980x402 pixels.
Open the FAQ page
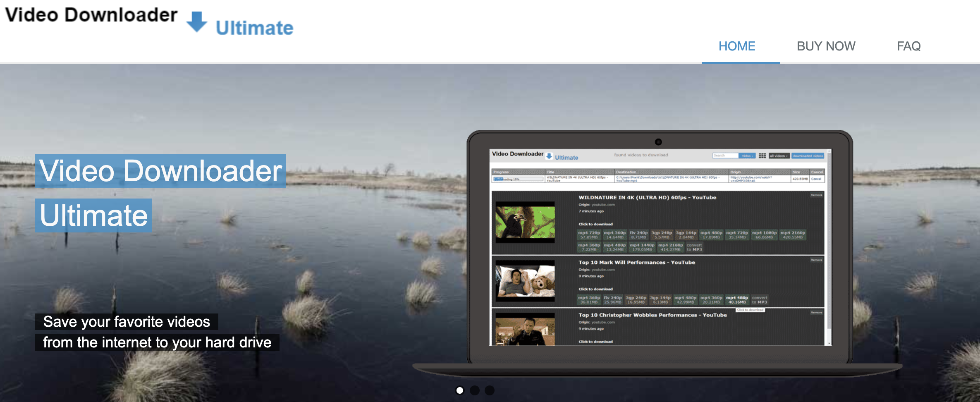pos(908,46)
